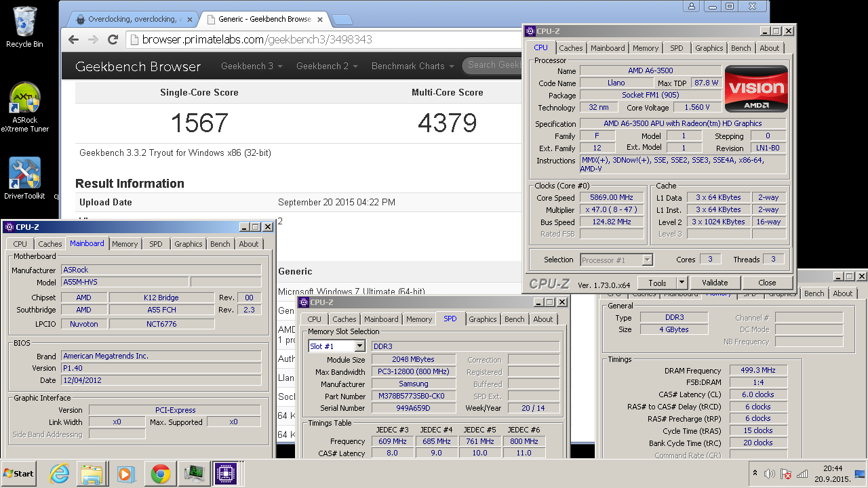Click the Chrome user profile icon
Screen dimensions: 868x488
point(692,6)
